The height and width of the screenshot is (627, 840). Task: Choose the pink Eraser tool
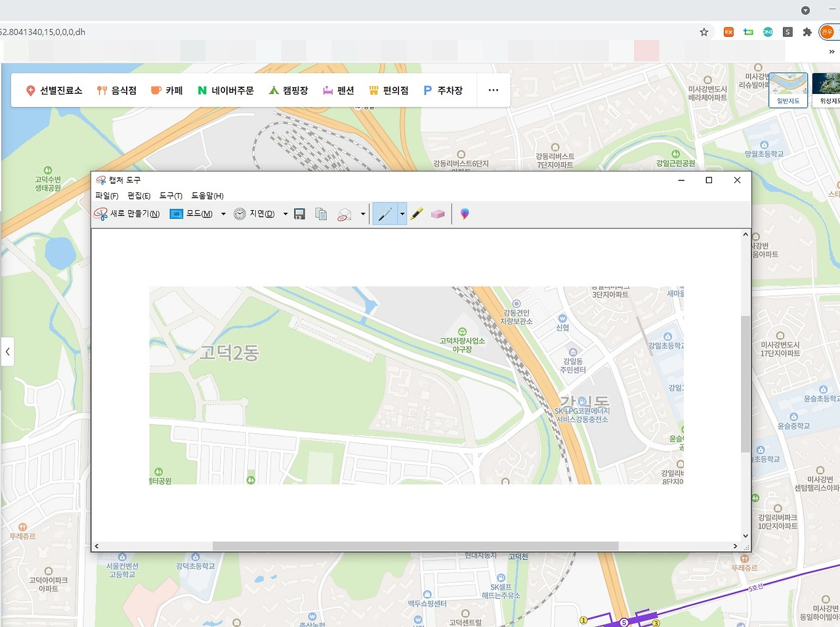(x=438, y=214)
